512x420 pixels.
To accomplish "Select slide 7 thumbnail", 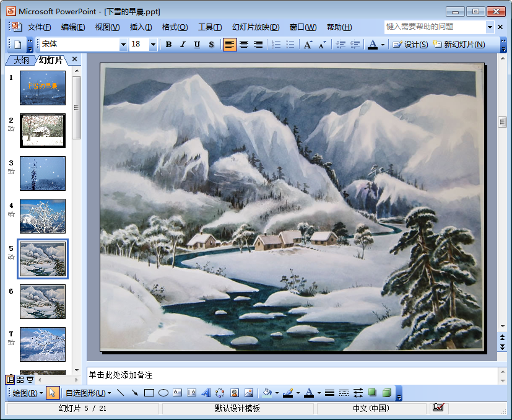I will [x=43, y=344].
